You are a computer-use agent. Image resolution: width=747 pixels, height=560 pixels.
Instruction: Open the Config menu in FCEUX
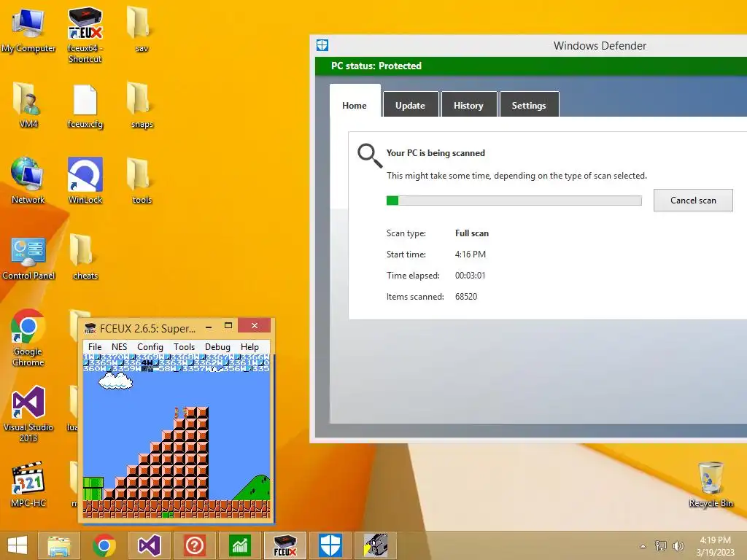point(150,346)
